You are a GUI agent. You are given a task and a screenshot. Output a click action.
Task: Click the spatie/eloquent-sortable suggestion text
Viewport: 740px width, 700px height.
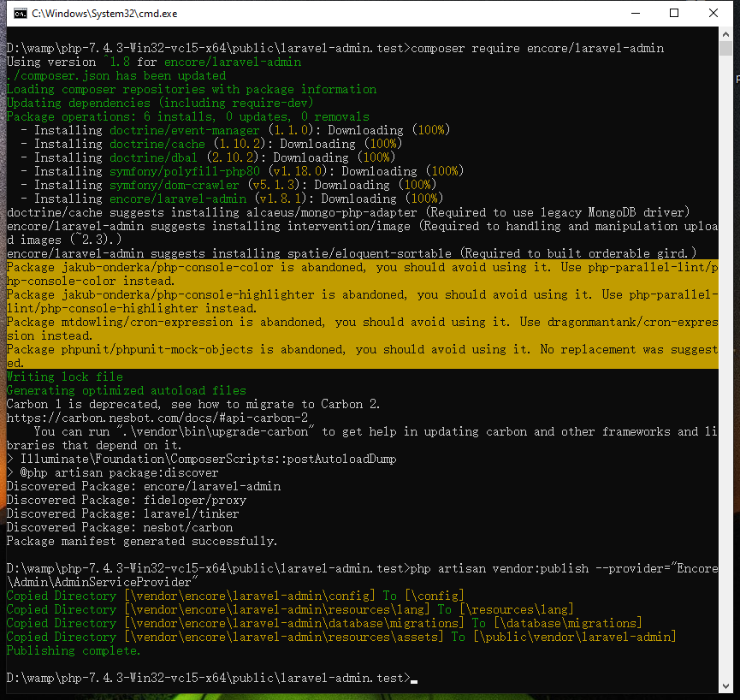coord(369,253)
